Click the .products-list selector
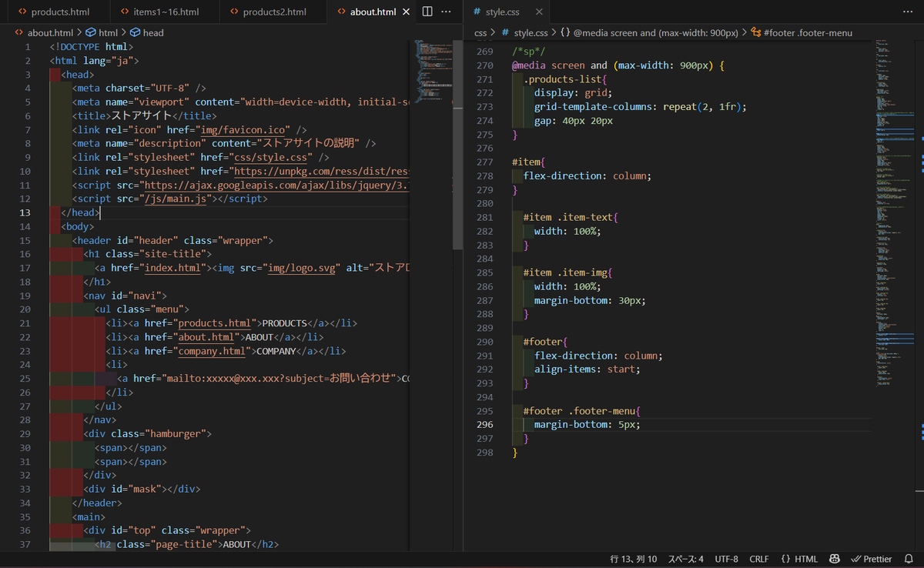This screenshot has width=924, height=568. (564, 79)
